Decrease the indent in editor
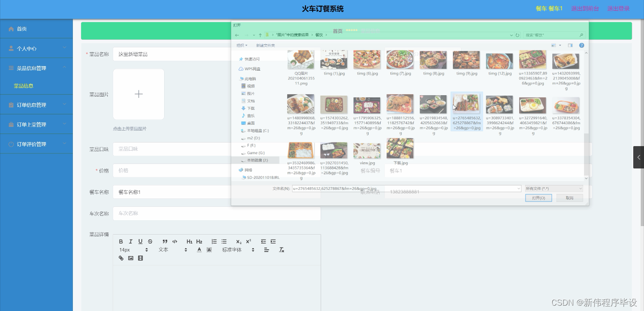 click(x=263, y=242)
